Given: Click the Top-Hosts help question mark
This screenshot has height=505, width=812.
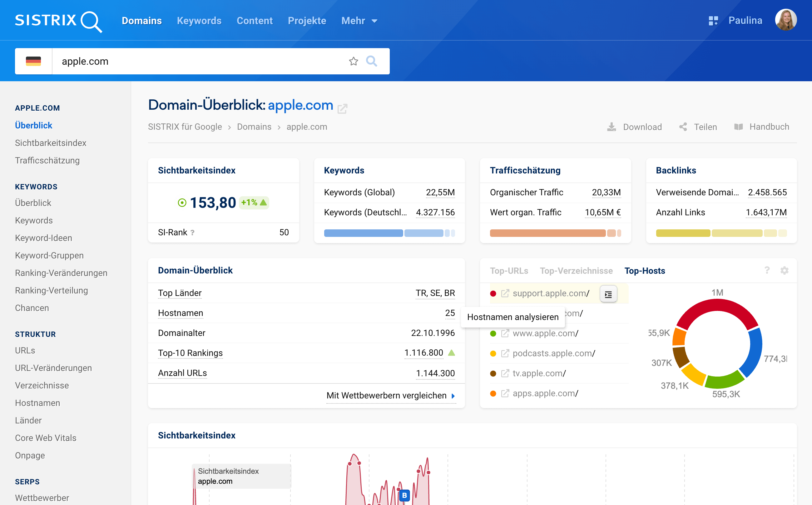Looking at the screenshot, I should tap(767, 270).
